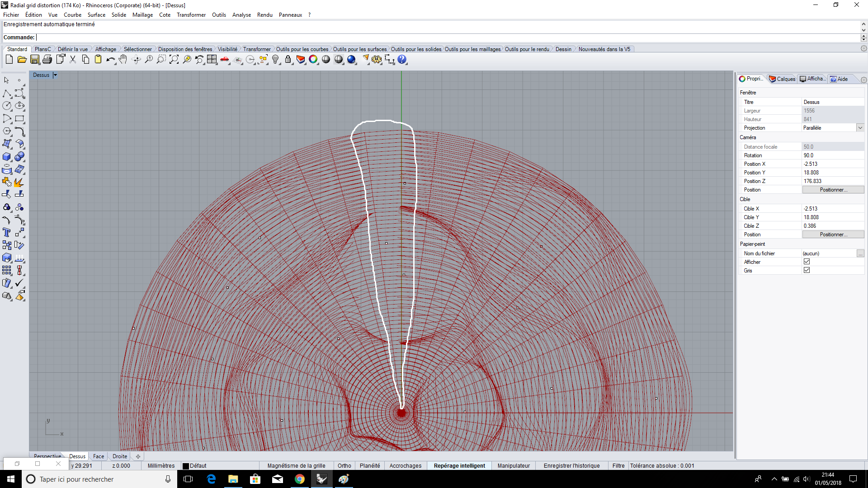Toggle the Afficher checkbox

pos(807,262)
